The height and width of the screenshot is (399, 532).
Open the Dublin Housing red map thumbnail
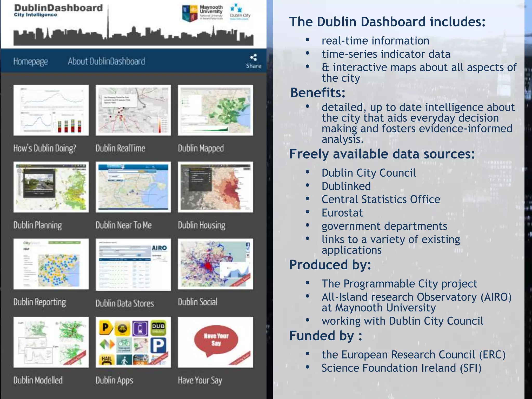[215, 187]
